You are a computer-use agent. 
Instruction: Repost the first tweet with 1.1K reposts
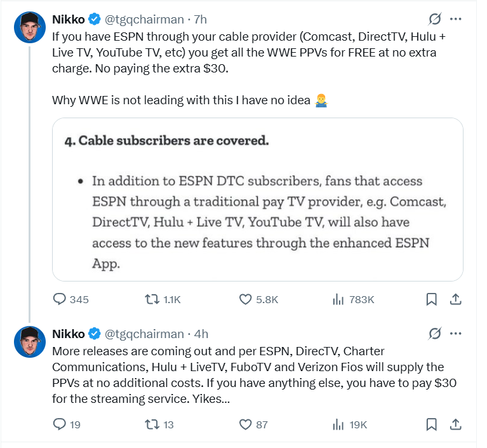tap(153, 299)
